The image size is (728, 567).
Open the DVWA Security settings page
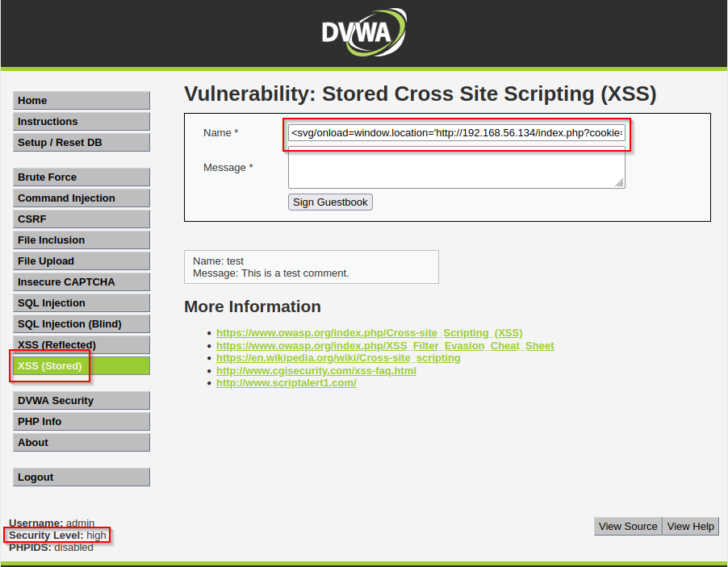click(82, 400)
